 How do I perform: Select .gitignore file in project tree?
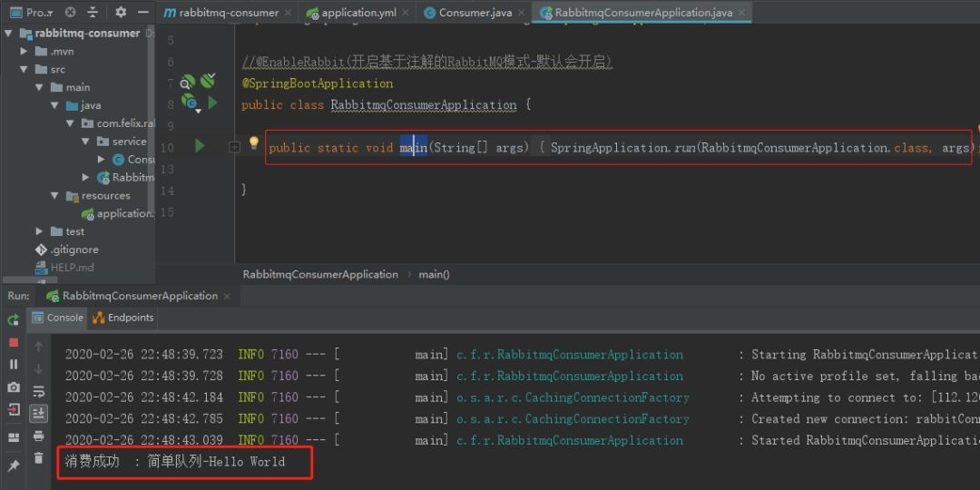pyautogui.click(x=74, y=250)
